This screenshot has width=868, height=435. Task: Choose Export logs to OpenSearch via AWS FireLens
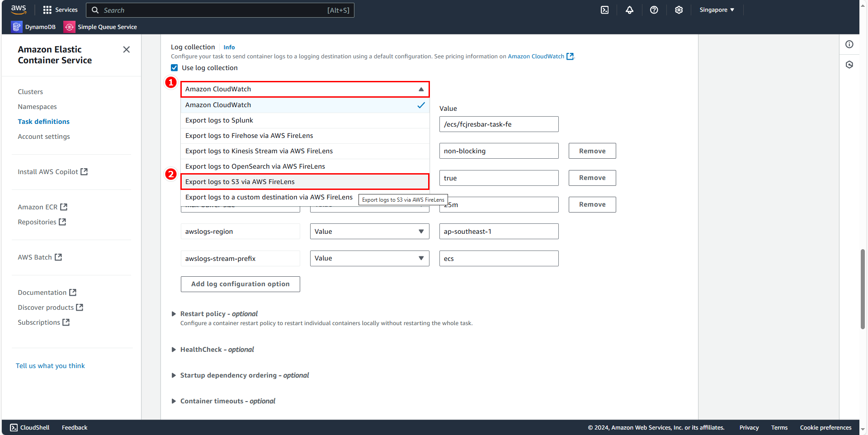(305, 166)
